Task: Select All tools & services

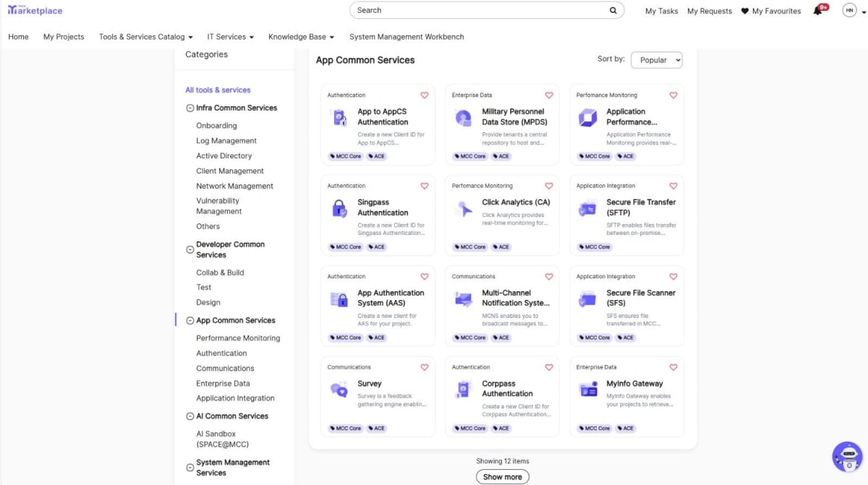Action: click(x=218, y=90)
